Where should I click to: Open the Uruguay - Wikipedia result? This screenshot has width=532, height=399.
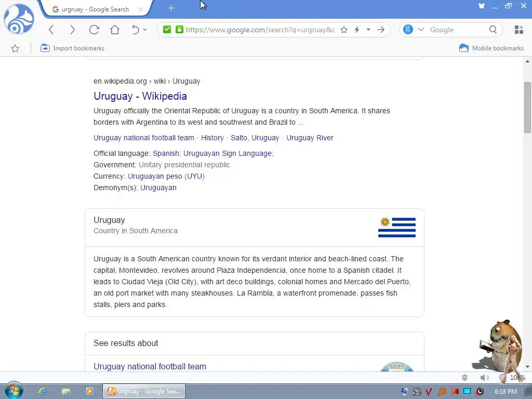tap(140, 96)
